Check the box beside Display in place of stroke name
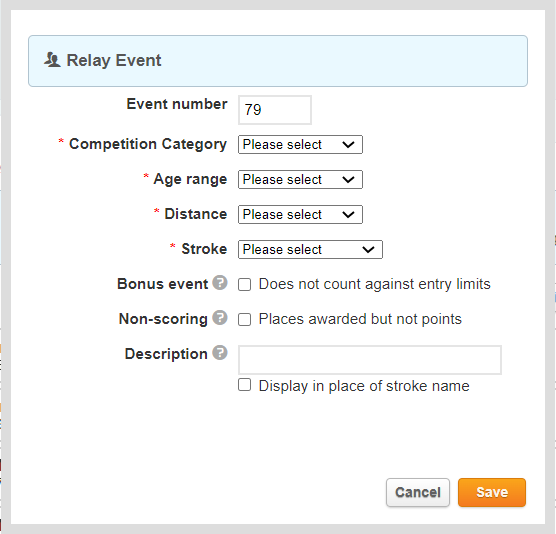556x534 pixels. (x=244, y=385)
